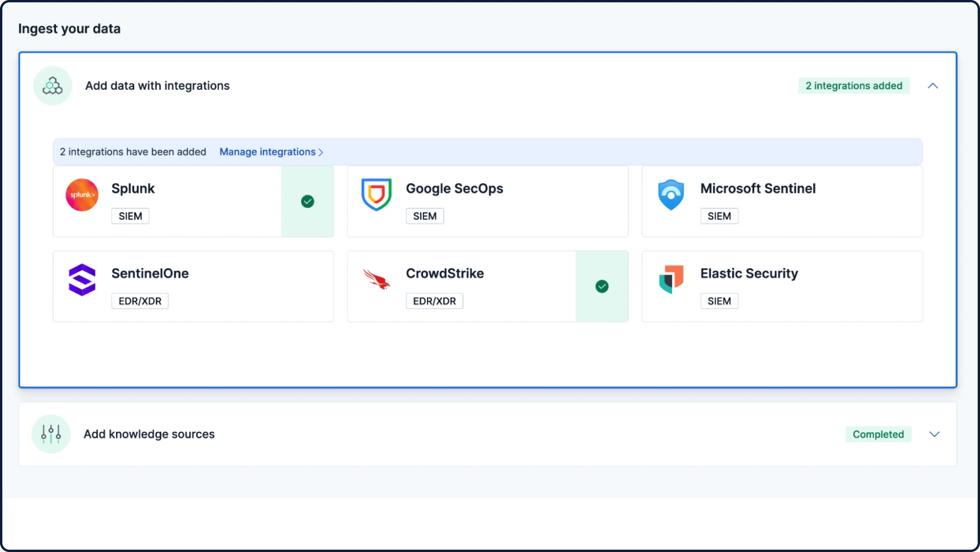Click the CrowdStrike falcon logo
The width and height of the screenshot is (980, 552).
(x=376, y=280)
